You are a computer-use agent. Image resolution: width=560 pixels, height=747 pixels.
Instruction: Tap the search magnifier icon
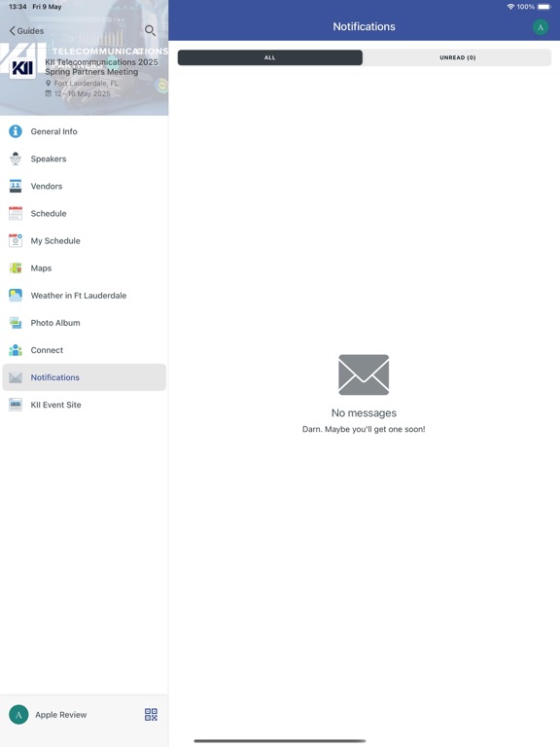(150, 30)
